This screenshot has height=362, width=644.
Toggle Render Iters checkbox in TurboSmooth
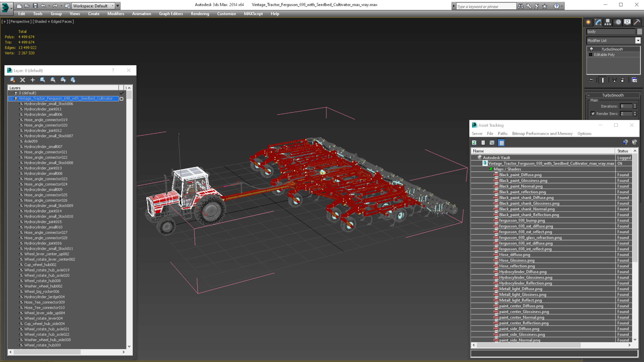593,114
